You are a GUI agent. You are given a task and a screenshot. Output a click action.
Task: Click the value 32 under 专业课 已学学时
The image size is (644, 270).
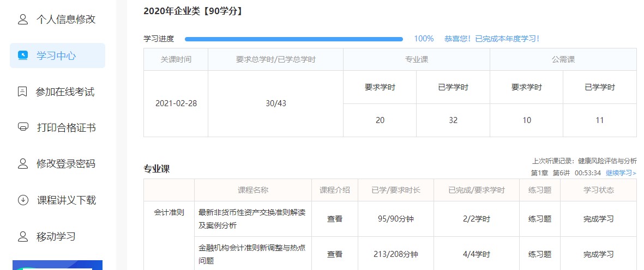453,120
